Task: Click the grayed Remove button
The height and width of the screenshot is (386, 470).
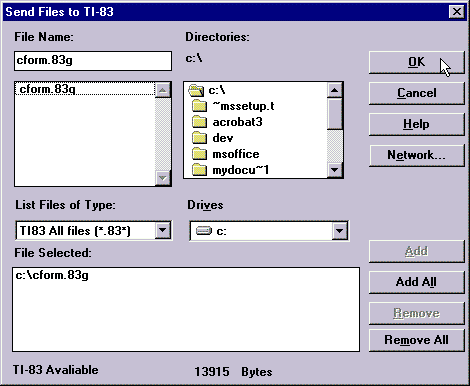Action: (416, 313)
